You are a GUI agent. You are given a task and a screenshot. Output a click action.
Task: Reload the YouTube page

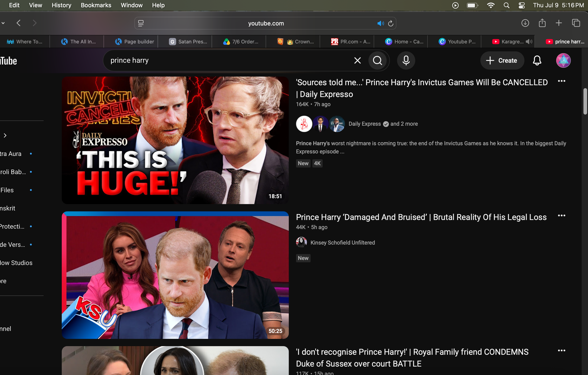click(391, 23)
